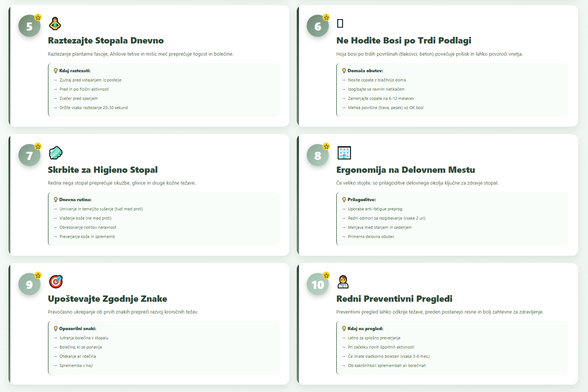588x392 pixels.
Task: Click the line Primerna delovna obutev
Action: 371,237
